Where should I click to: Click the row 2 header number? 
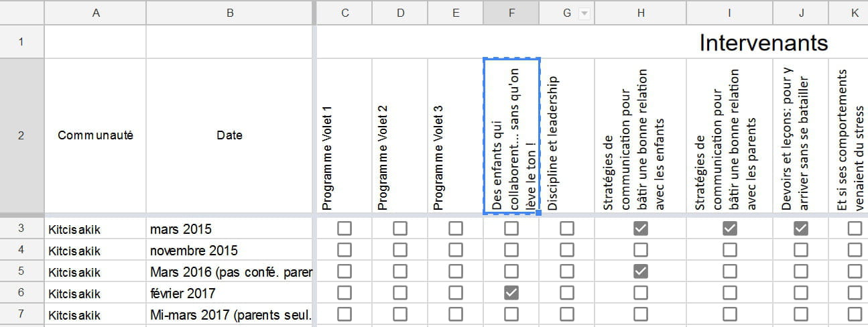[x=21, y=135]
